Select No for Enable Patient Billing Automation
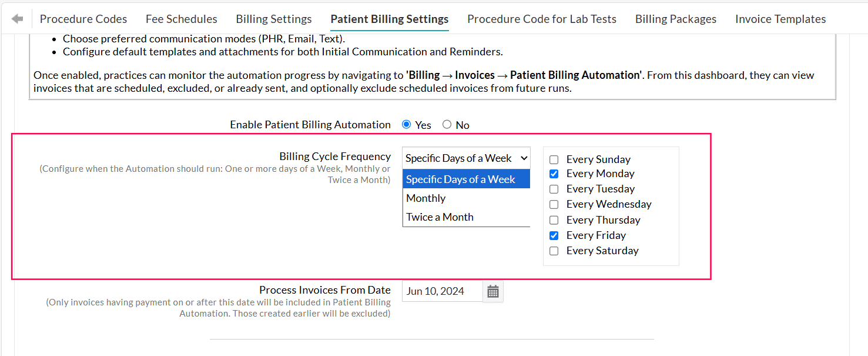Viewport: 868px width, 356px height. (447, 124)
